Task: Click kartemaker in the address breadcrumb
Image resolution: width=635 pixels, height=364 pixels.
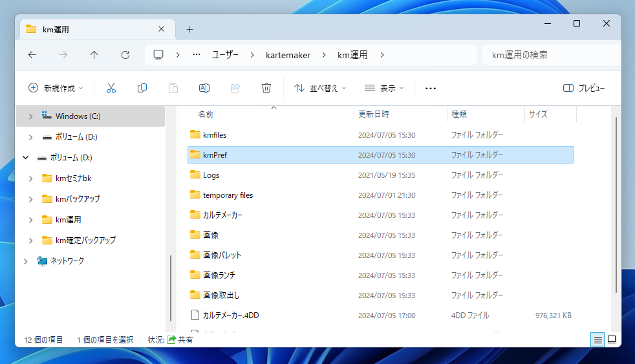Action: (288, 55)
